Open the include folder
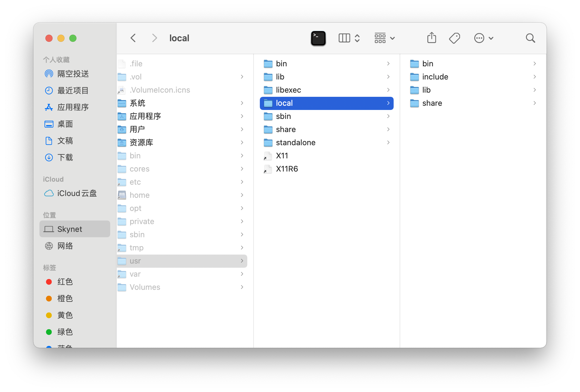The height and width of the screenshot is (392, 580). [x=435, y=77]
